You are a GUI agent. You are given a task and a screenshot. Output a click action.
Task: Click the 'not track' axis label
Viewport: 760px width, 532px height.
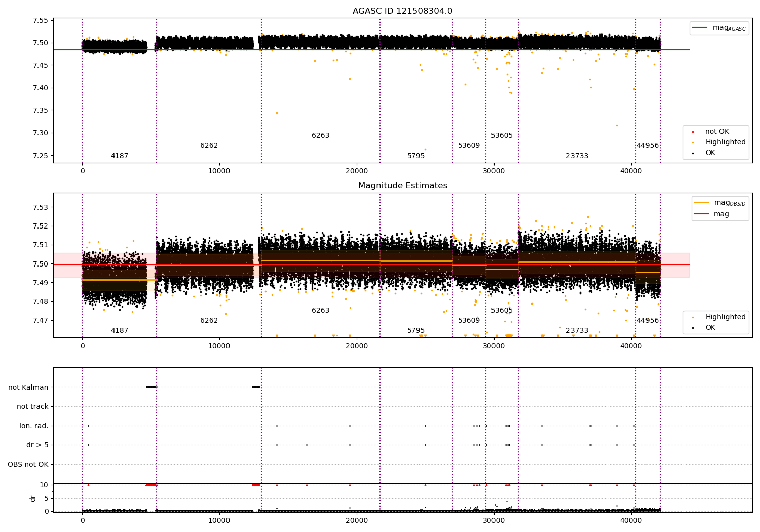pos(32,406)
